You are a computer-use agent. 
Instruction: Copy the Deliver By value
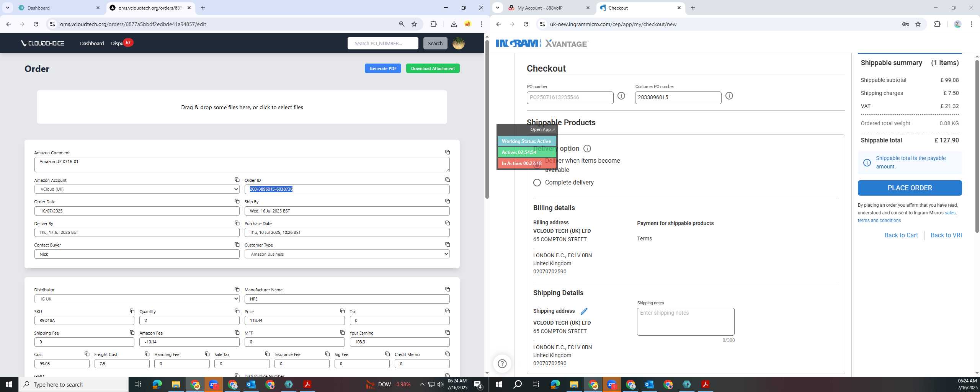coord(237,223)
